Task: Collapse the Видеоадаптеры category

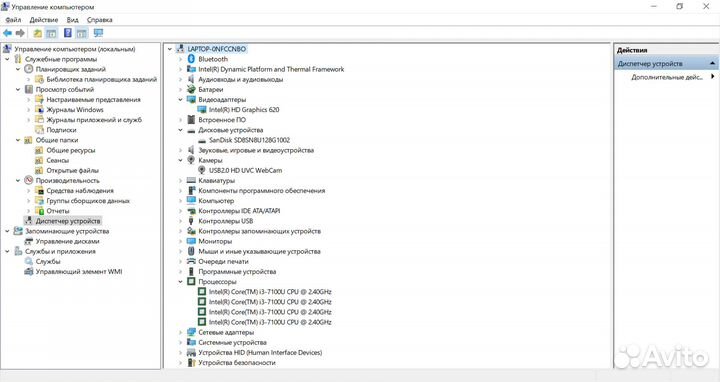Action: tap(180, 100)
